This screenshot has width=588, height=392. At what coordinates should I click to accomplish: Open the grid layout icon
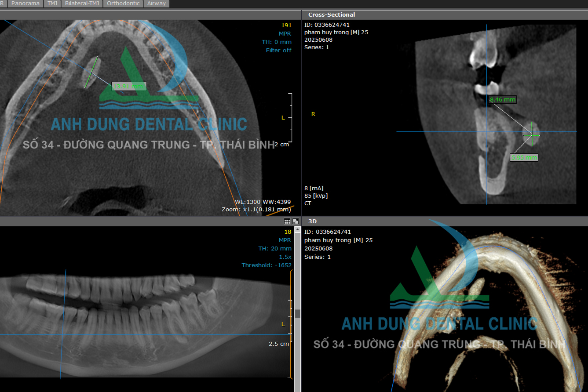pos(287,221)
